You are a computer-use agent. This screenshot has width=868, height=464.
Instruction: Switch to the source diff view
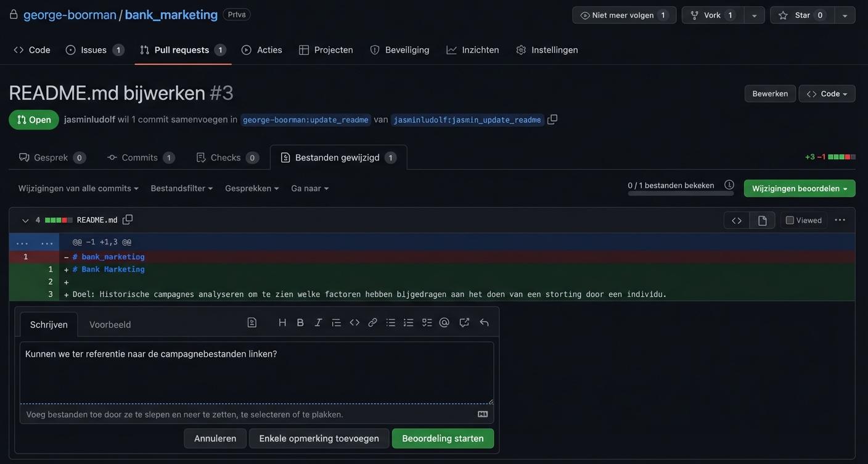coord(737,220)
